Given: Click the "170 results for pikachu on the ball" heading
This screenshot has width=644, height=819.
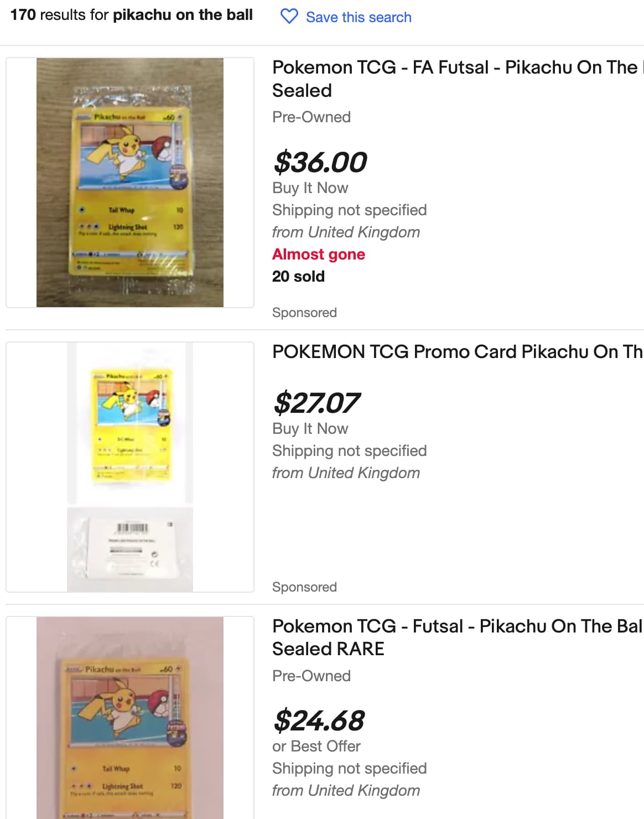Looking at the screenshot, I should click(x=132, y=15).
